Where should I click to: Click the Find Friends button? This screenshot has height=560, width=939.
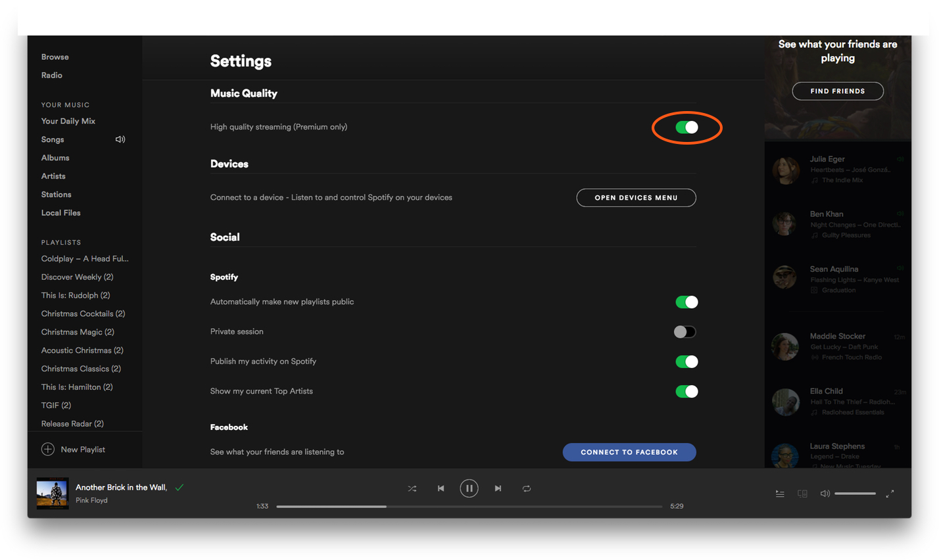coord(838,91)
